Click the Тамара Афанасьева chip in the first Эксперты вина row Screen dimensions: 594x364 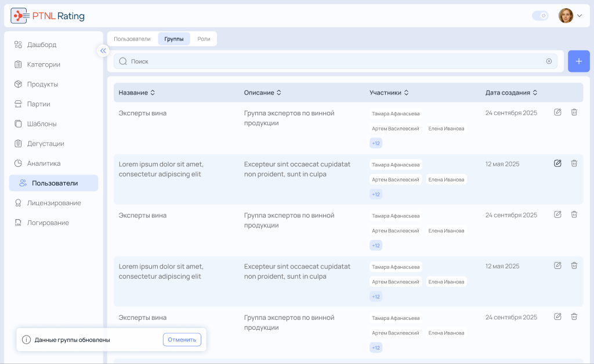[396, 114]
